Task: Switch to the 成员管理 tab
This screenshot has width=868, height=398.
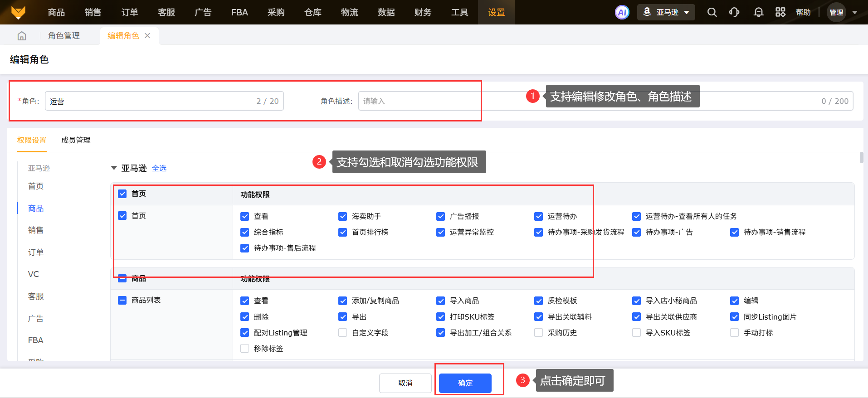Action: [x=76, y=140]
